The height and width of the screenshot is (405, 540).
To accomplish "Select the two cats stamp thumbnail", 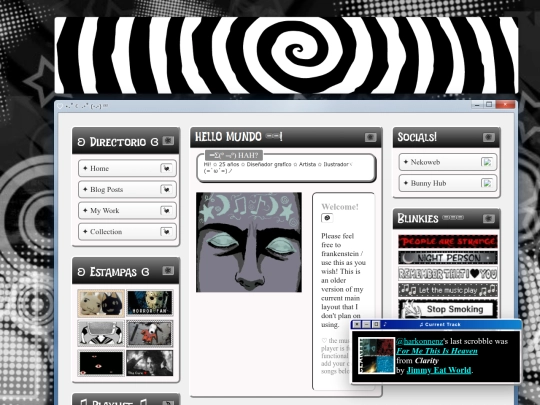I will 101,303.
